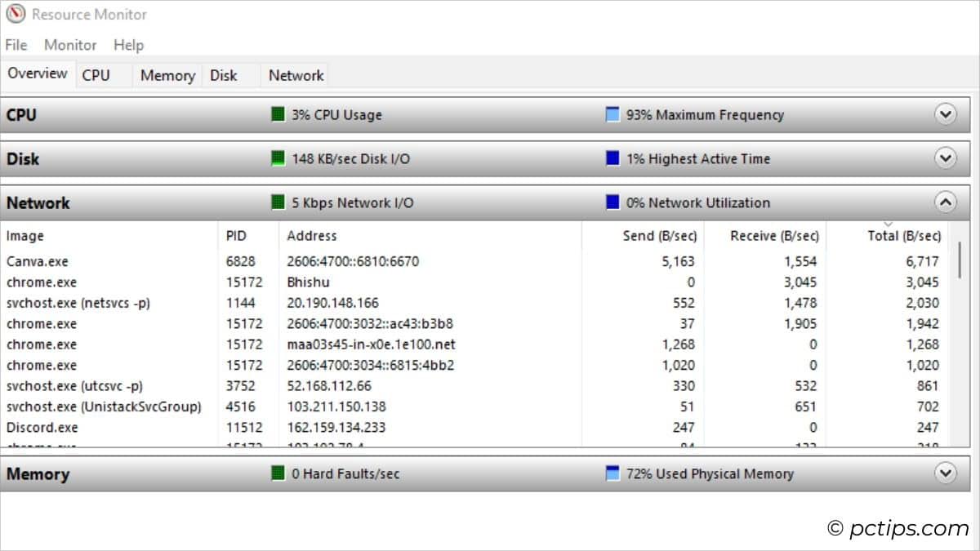Open the Help menu
Image resolution: width=980 pixels, height=551 pixels.
point(128,45)
